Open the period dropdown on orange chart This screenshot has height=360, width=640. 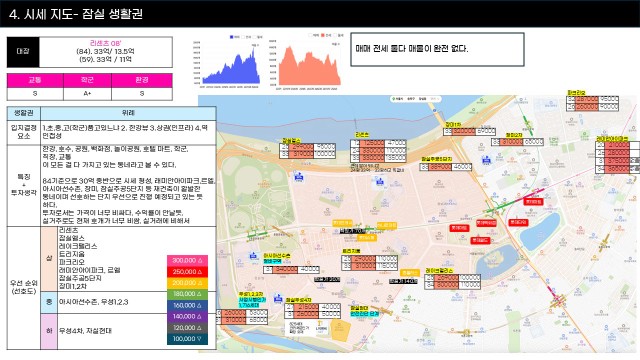tap(336, 44)
